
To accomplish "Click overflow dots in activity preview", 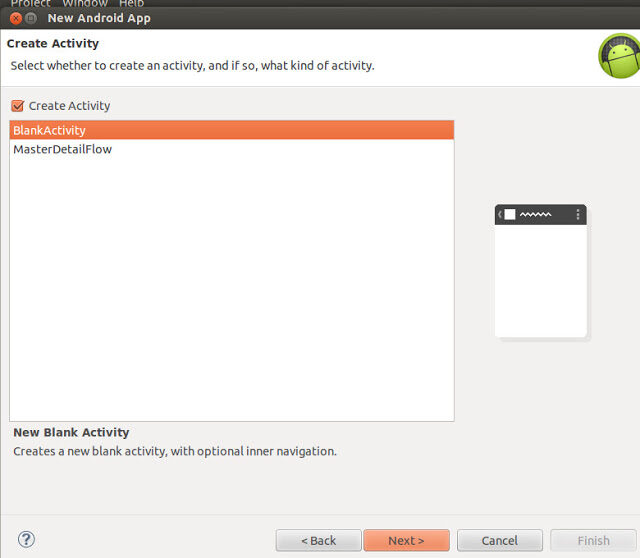I will click(577, 214).
